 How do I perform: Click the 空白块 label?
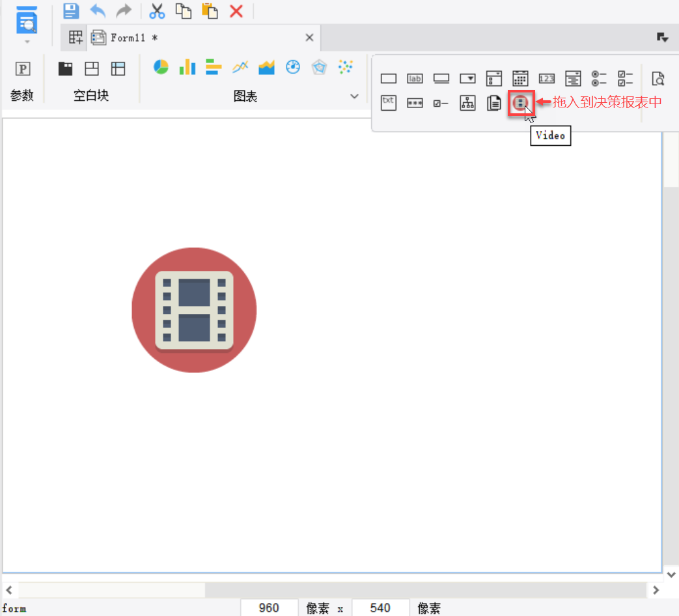pos(91,95)
